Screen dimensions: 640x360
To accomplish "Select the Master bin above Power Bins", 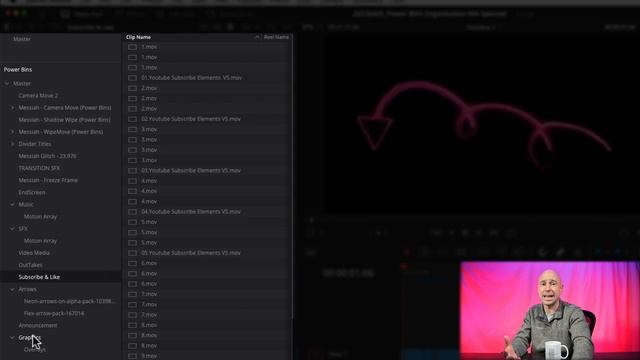I will coord(22,39).
